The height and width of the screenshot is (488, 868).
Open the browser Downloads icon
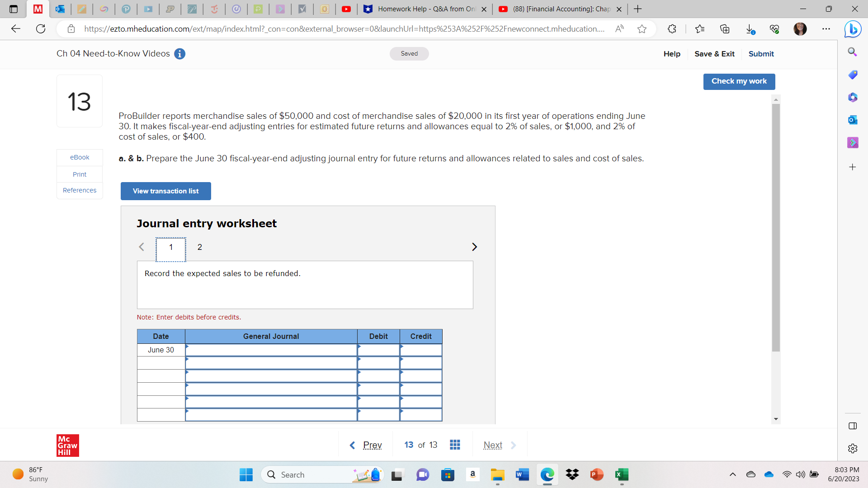click(750, 29)
